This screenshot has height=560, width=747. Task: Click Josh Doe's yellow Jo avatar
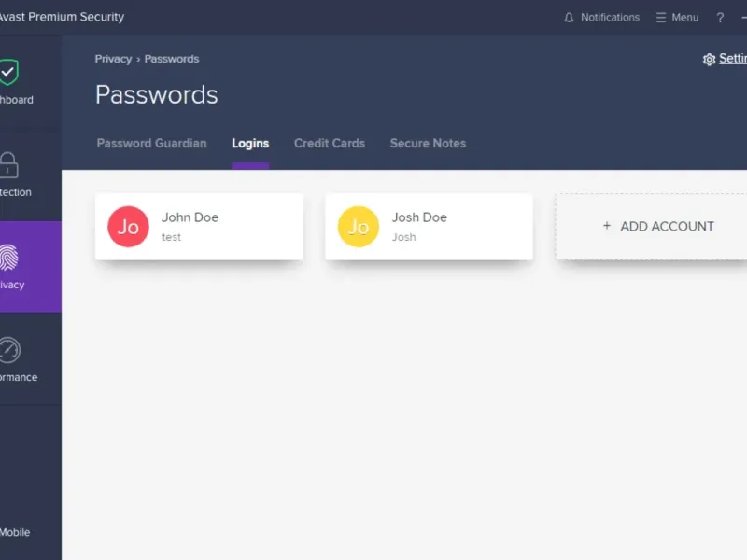pos(359,227)
